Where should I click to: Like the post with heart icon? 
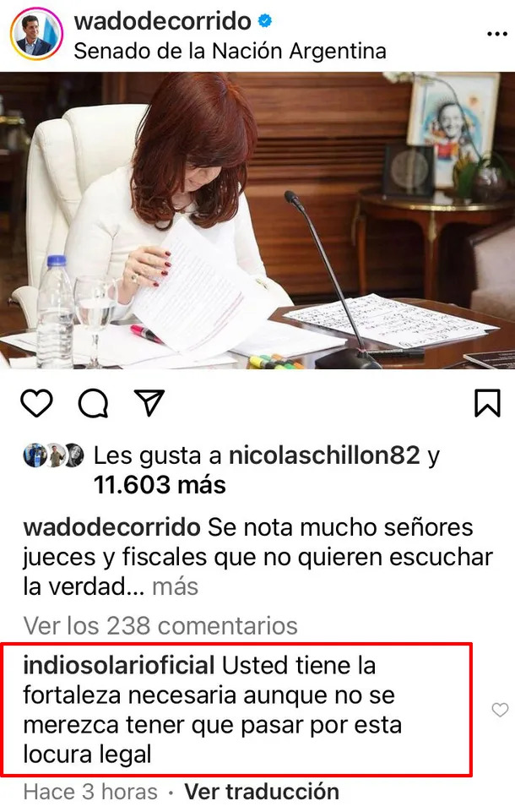[37, 403]
